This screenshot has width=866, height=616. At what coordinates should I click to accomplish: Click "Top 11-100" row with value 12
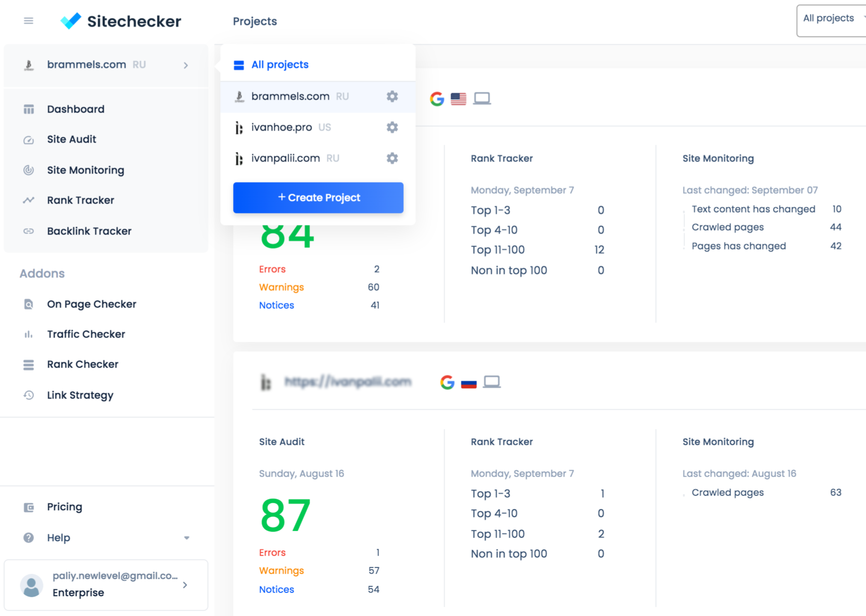coord(538,250)
